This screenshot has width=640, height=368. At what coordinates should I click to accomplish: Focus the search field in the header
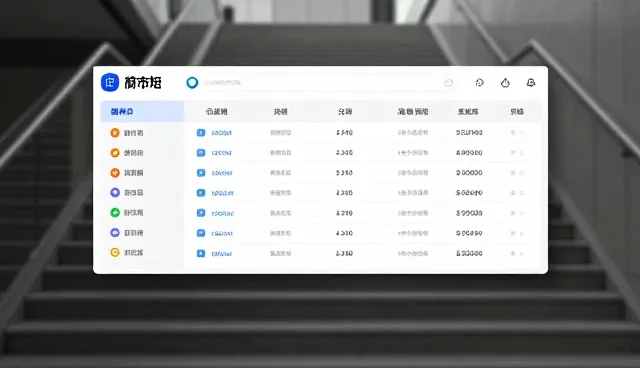click(328, 82)
